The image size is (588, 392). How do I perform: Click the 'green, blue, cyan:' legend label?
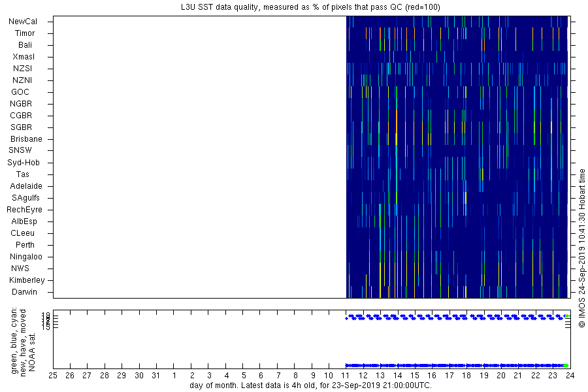pyautogui.click(x=14, y=340)
